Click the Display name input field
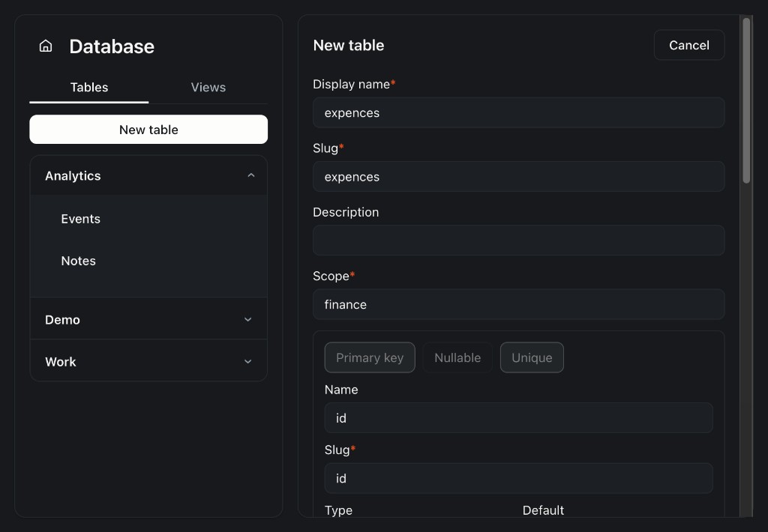 point(519,112)
